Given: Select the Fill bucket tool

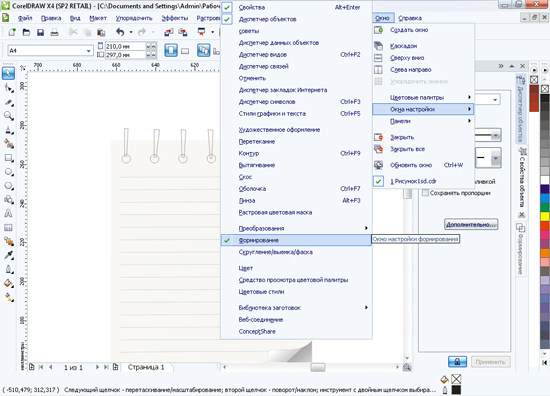Looking at the screenshot, I should tap(8, 283).
